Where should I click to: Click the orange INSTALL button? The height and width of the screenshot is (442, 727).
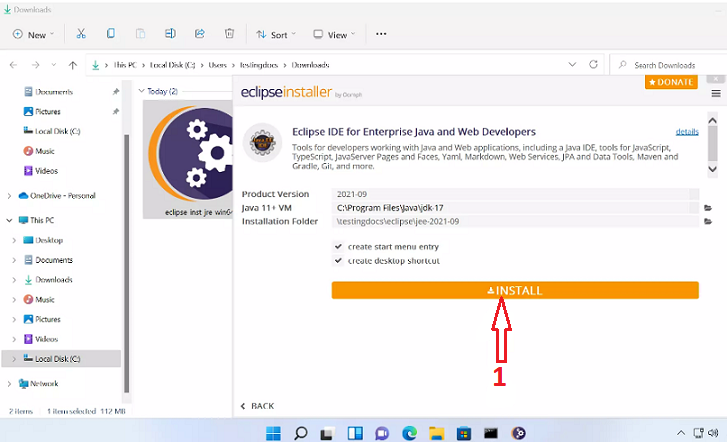[515, 290]
